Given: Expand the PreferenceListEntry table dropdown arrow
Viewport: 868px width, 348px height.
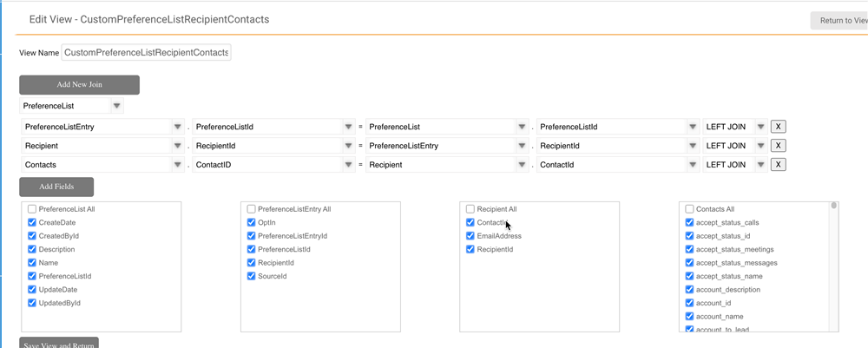Looking at the screenshot, I should pyautogui.click(x=177, y=127).
